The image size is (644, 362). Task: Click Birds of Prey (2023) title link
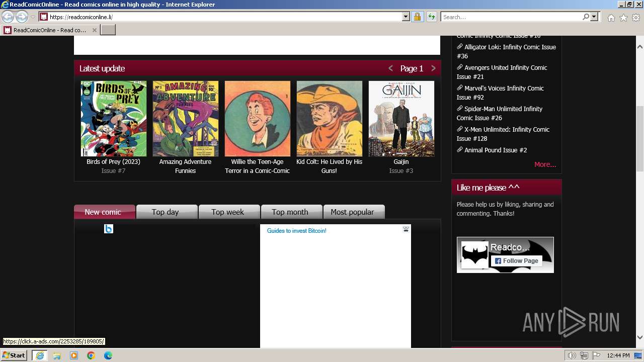pyautogui.click(x=113, y=162)
